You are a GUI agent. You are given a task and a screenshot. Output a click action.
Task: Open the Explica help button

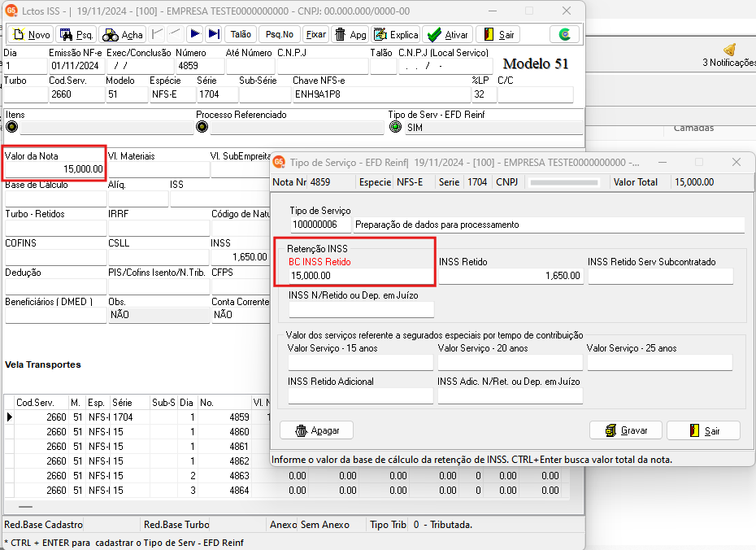coord(396,34)
